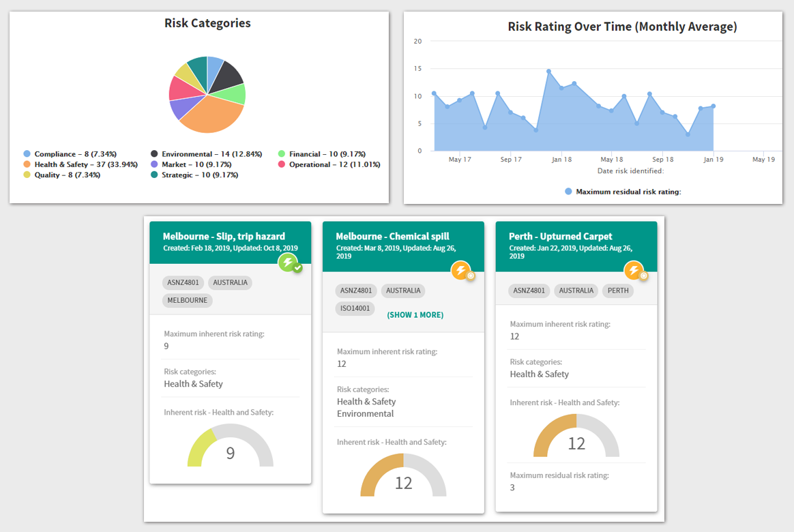Select the PERTH tag chip
The height and width of the screenshot is (532, 794).
pyautogui.click(x=618, y=291)
